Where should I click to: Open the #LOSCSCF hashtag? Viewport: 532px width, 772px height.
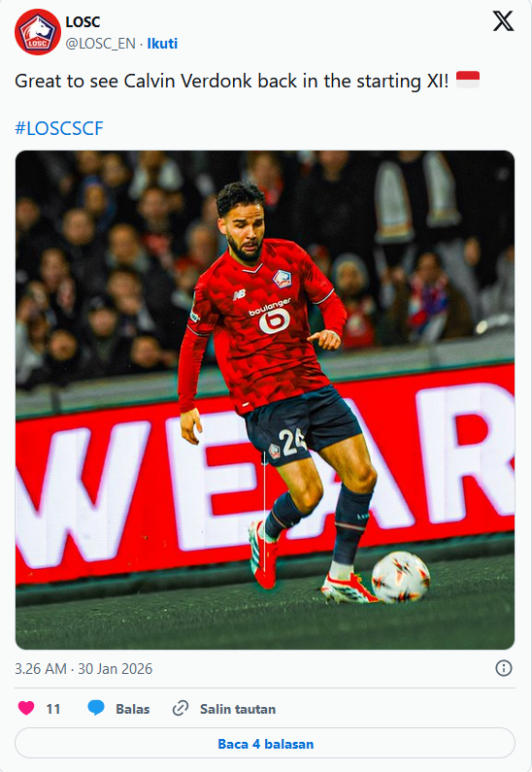(59, 128)
